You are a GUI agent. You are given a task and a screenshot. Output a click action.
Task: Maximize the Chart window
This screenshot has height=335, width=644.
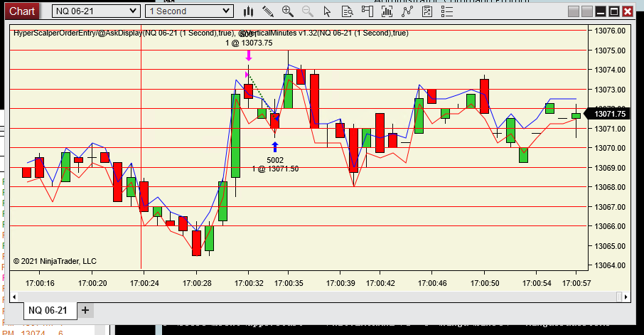click(x=614, y=11)
